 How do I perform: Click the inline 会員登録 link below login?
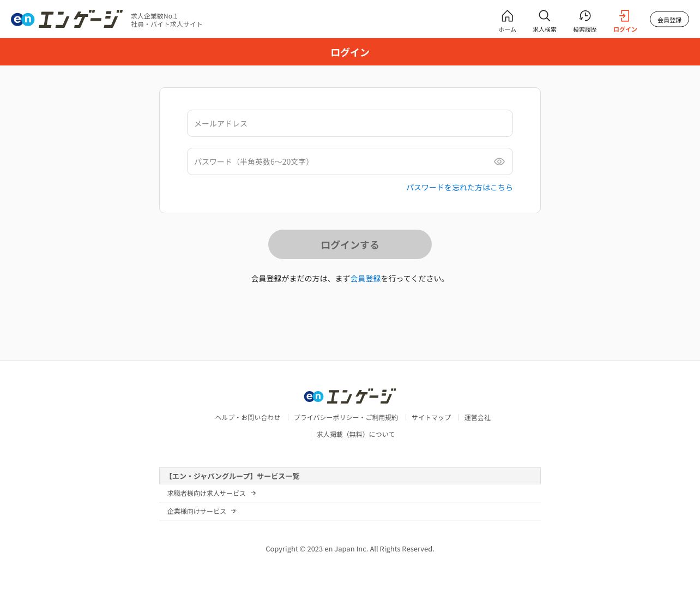point(365,278)
